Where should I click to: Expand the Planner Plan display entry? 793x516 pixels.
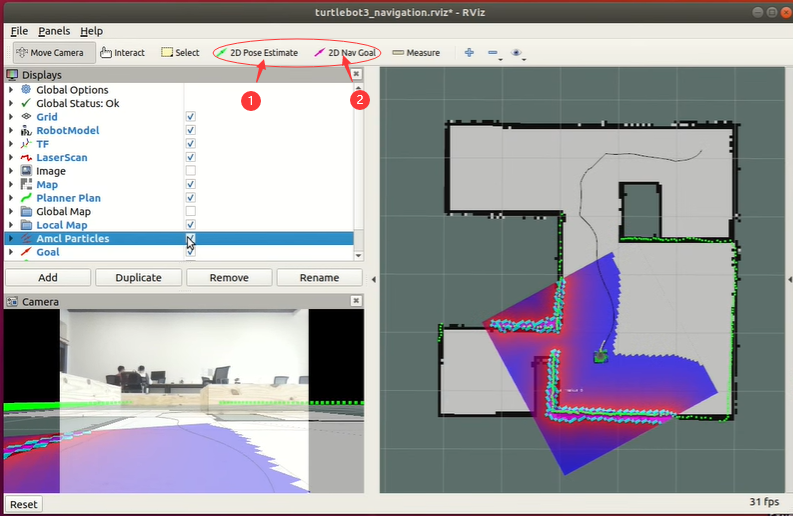(x=11, y=198)
